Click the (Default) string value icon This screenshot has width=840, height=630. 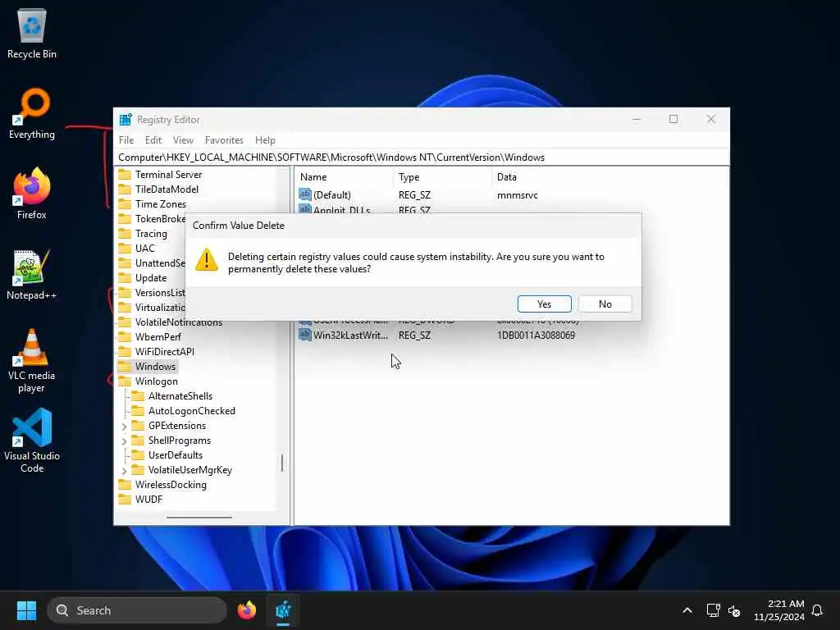point(305,194)
